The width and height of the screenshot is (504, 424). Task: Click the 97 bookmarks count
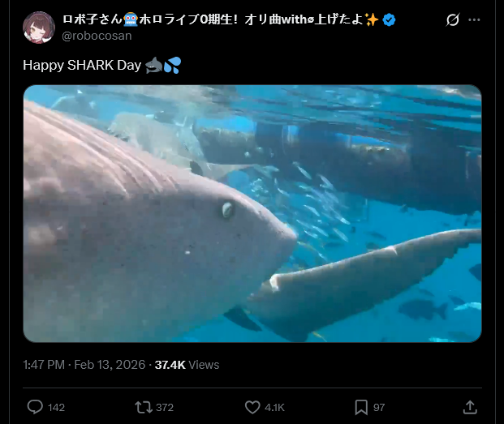[x=379, y=407]
